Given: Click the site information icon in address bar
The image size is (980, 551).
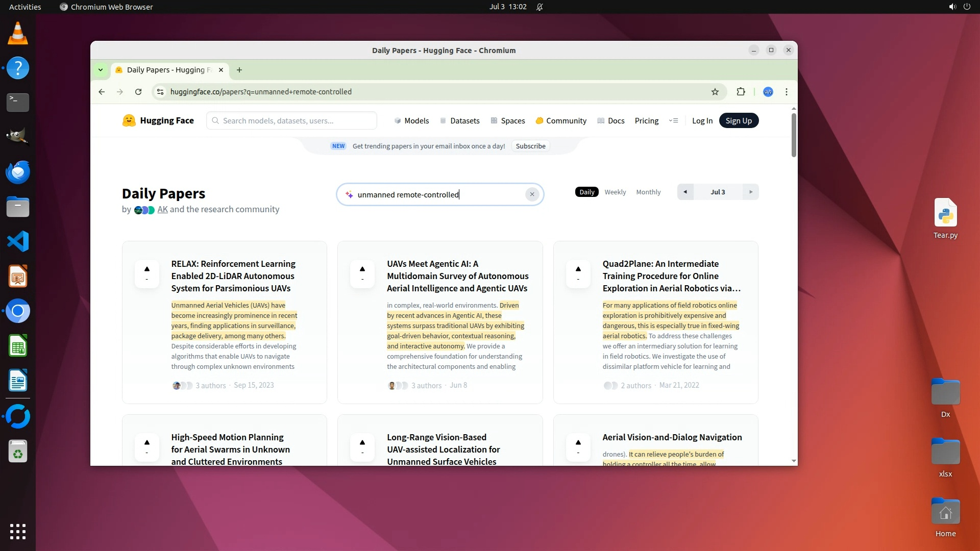Looking at the screenshot, I should point(160,92).
